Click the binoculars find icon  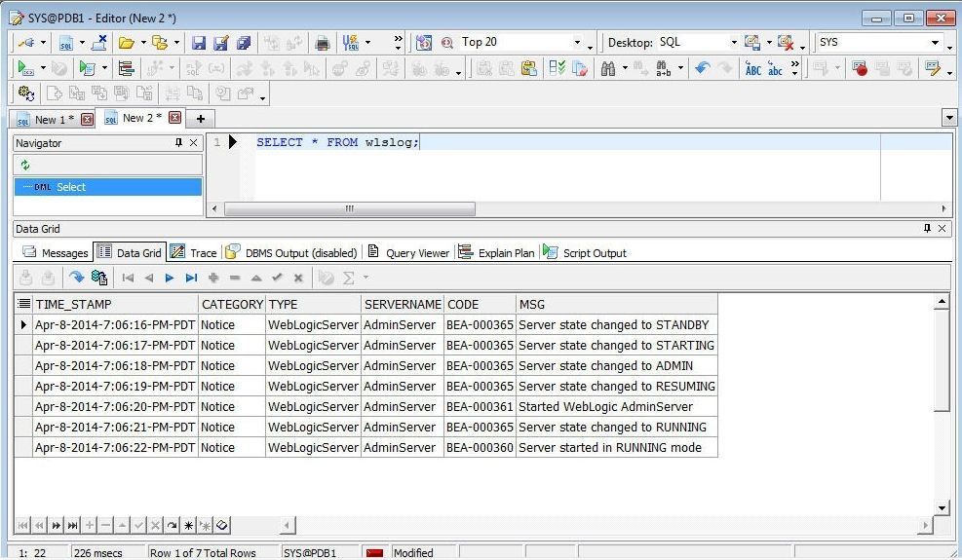click(x=608, y=69)
